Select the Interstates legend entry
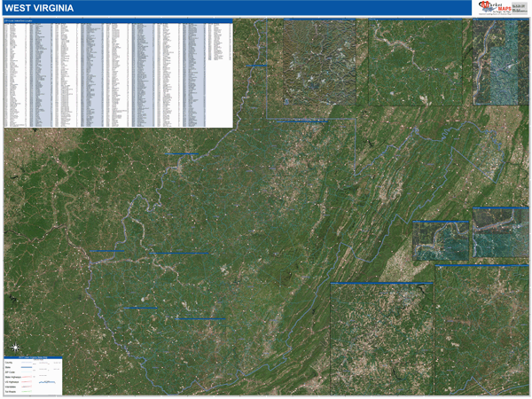The height and width of the screenshot is (399, 532). [11, 387]
